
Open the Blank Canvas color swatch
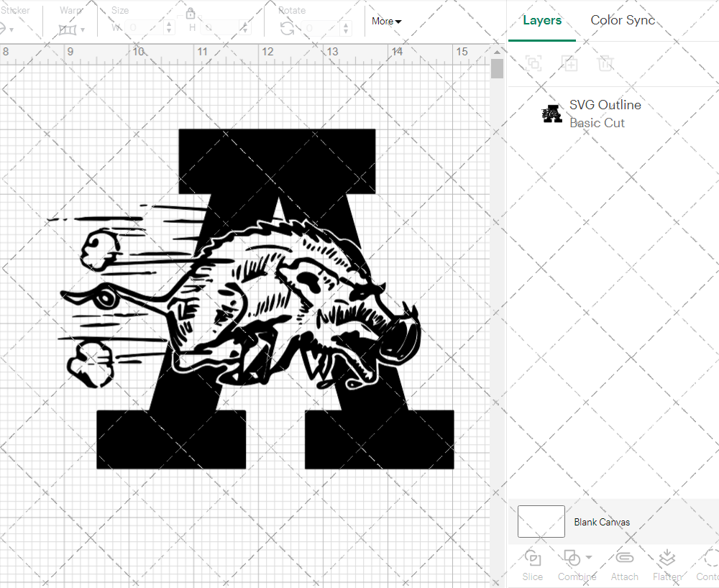541,522
